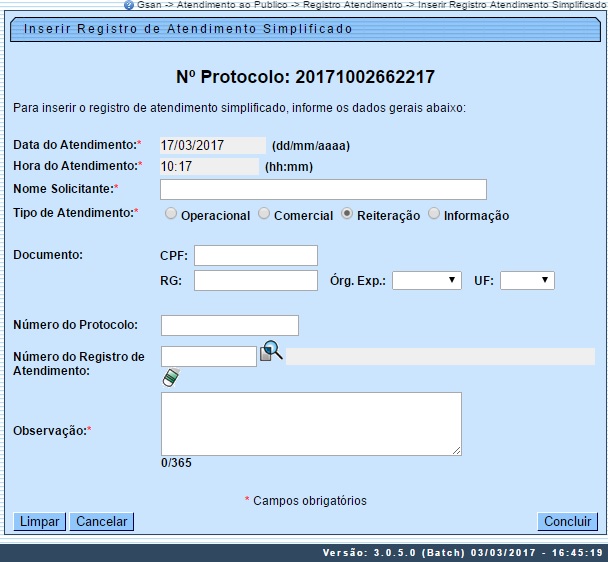This screenshot has width=608, height=562.
Task: Open the UF dropdown
Action: click(x=527, y=280)
